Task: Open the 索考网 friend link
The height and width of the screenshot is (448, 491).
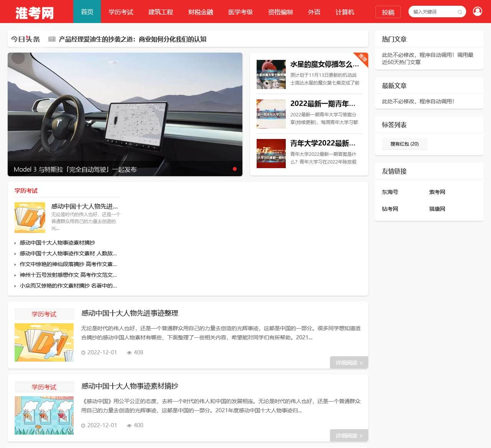Action: tap(437, 192)
